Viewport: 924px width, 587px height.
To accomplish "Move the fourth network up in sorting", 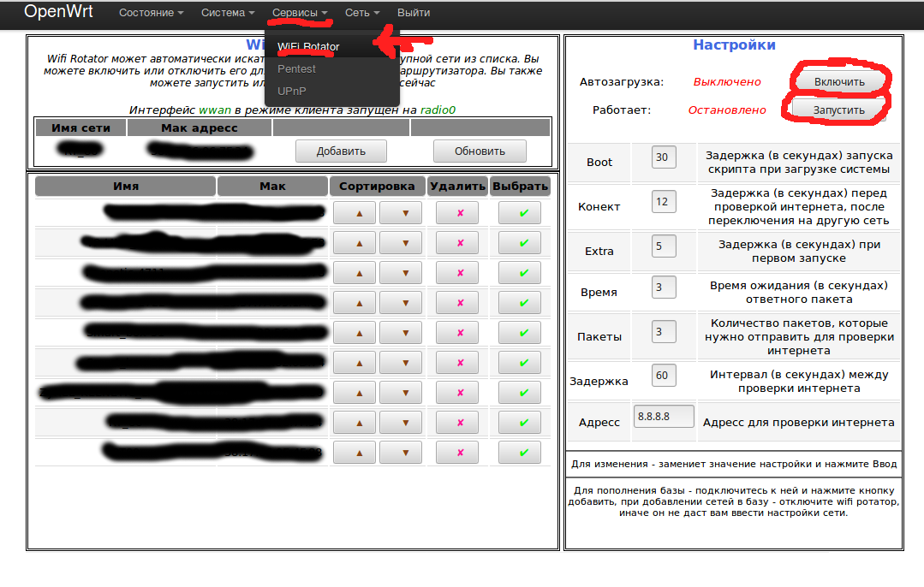I will pyautogui.click(x=354, y=303).
